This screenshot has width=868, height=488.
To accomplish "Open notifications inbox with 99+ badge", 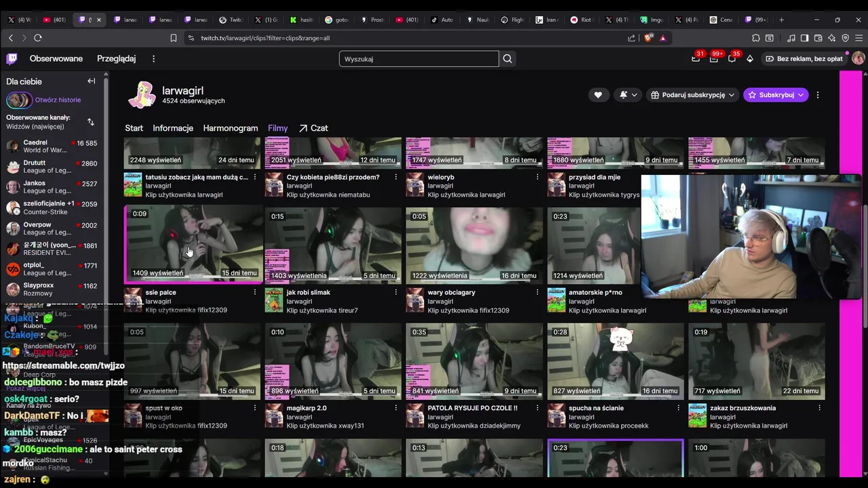I will pyautogui.click(x=713, y=59).
